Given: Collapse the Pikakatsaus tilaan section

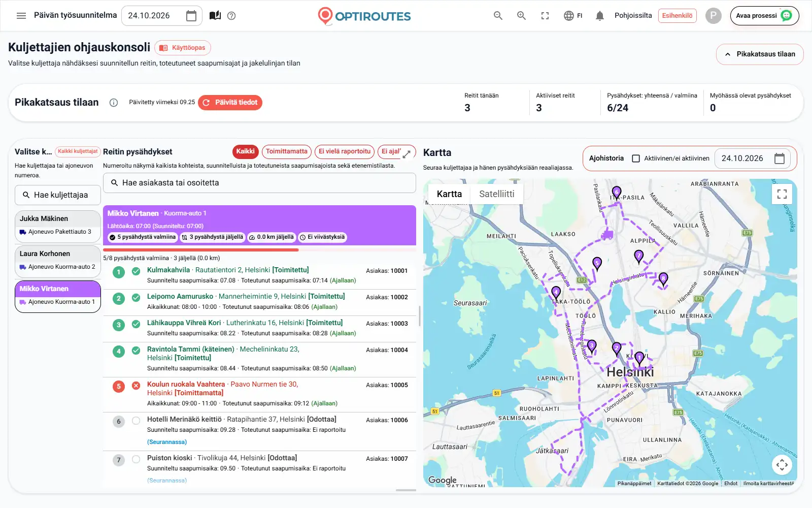Looking at the screenshot, I should pos(760,54).
